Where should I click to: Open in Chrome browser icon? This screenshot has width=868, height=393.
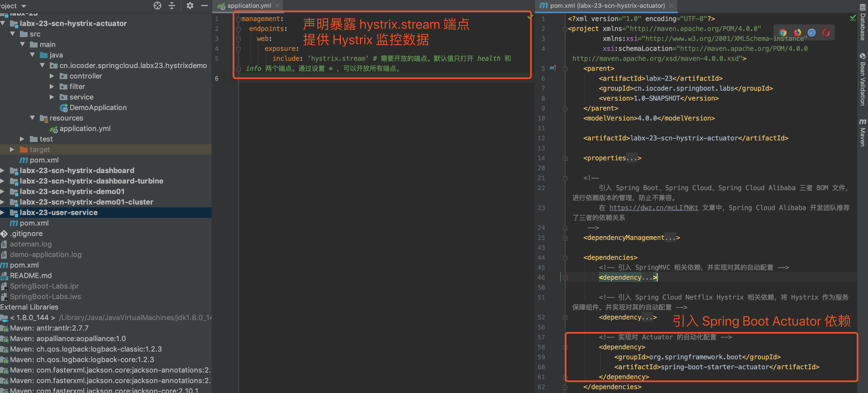point(783,33)
